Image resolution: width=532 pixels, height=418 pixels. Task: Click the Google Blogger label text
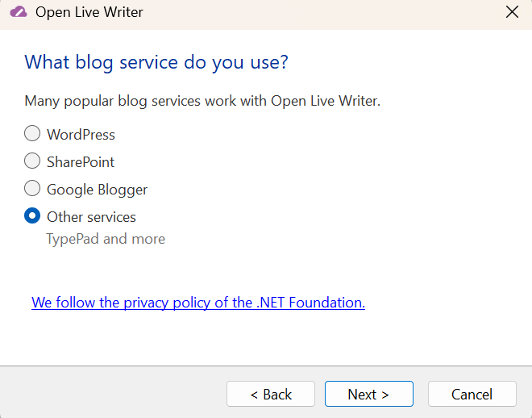coord(97,190)
